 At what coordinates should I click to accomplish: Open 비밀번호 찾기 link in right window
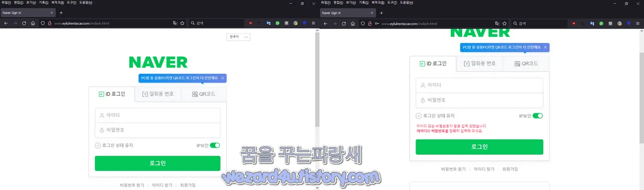tap(453, 169)
